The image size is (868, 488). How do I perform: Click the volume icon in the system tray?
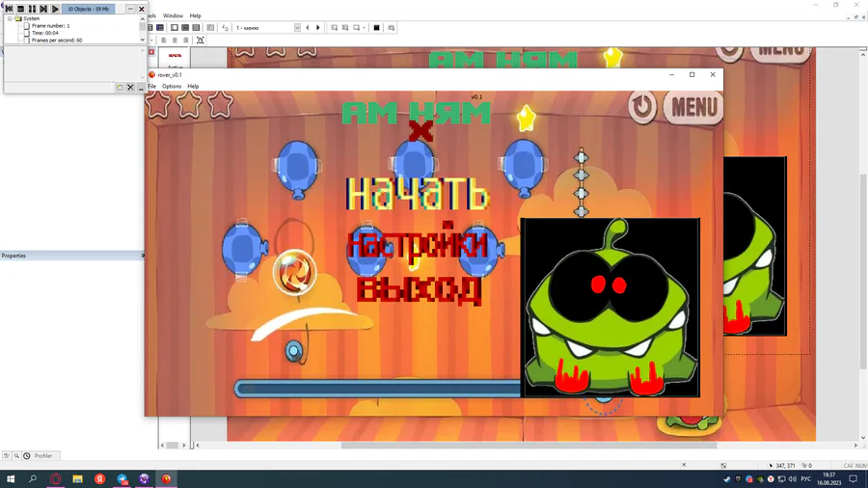click(x=792, y=479)
